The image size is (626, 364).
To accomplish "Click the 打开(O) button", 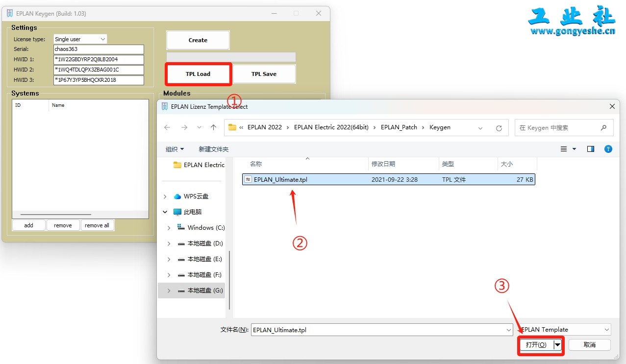I will coord(536,345).
